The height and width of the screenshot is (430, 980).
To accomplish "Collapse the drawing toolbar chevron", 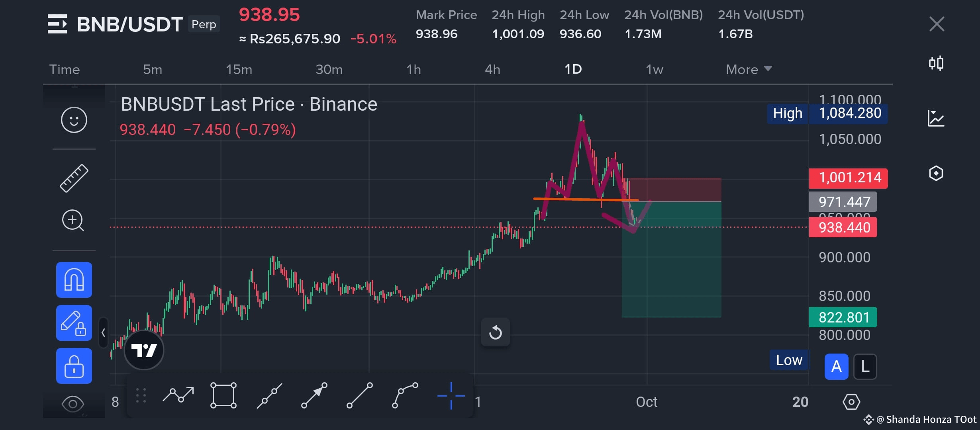I will click(103, 332).
